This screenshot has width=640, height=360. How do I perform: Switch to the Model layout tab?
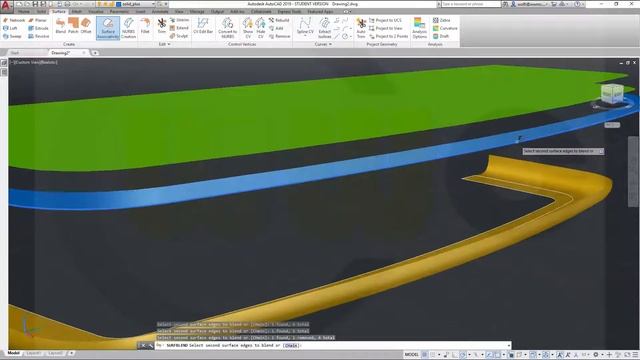point(13,353)
